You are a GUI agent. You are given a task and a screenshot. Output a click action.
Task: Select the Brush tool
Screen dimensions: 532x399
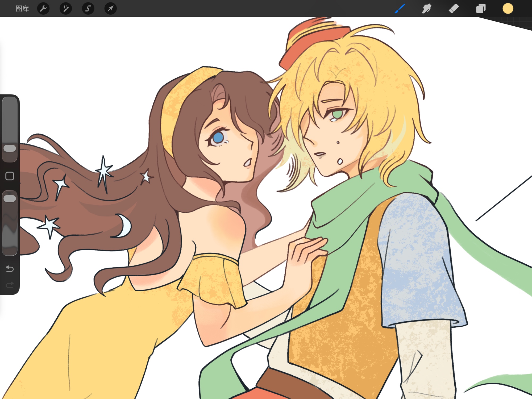point(400,9)
